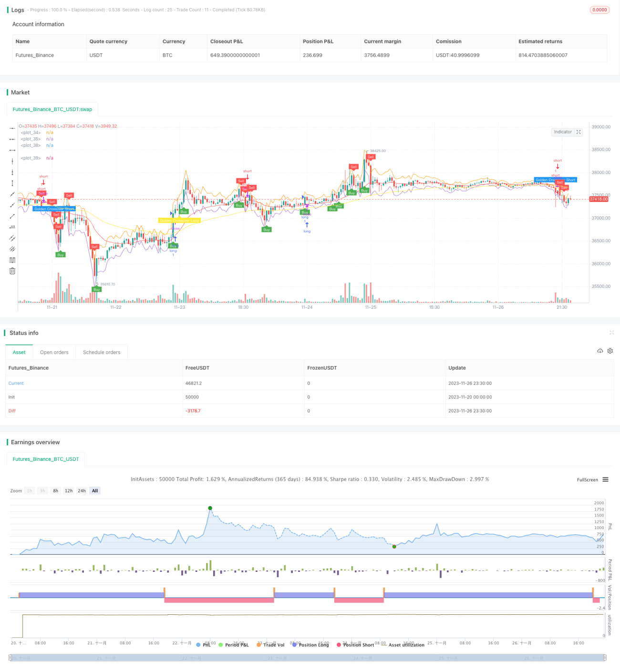Screen dimensions: 620x672
Task: Open the status info settings gear
Action: click(610, 351)
